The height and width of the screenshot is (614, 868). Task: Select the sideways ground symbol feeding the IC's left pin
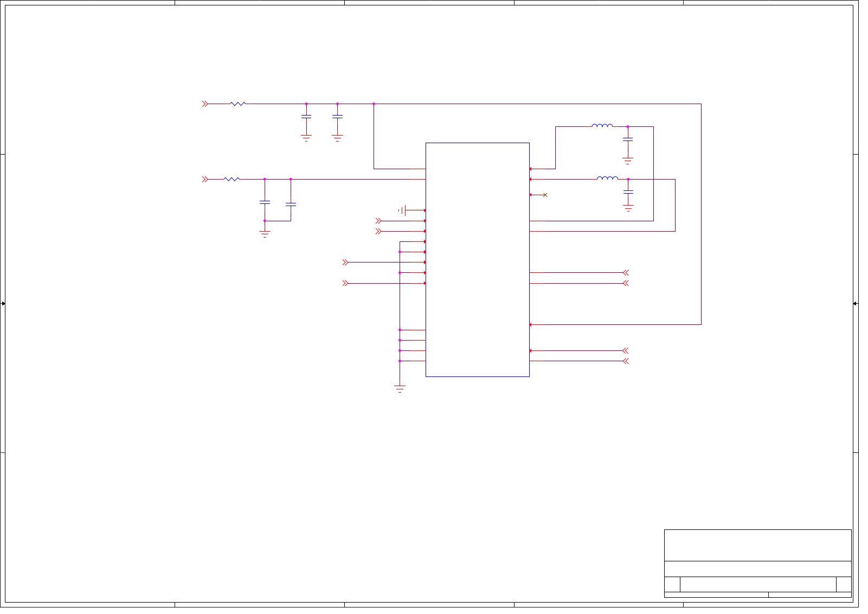point(402,210)
